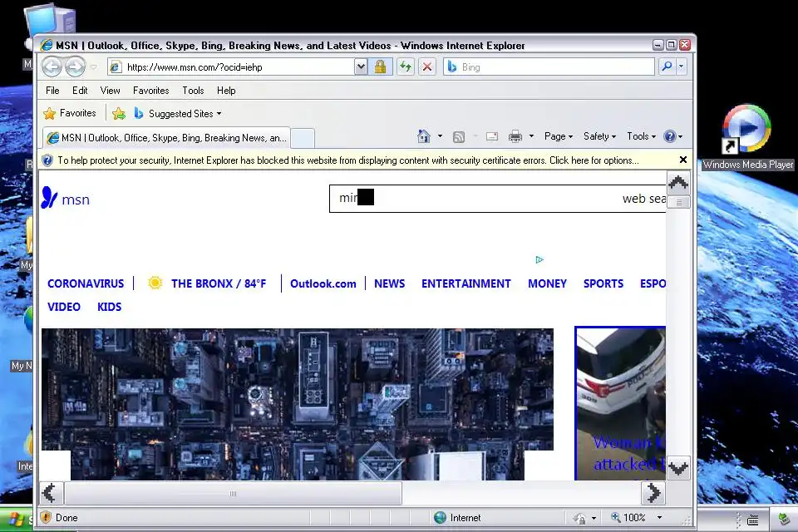Image resolution: width=798 pixels, height=532 pixels.
Task: Open the Favorites menu
Action: [x=150, y=91]
